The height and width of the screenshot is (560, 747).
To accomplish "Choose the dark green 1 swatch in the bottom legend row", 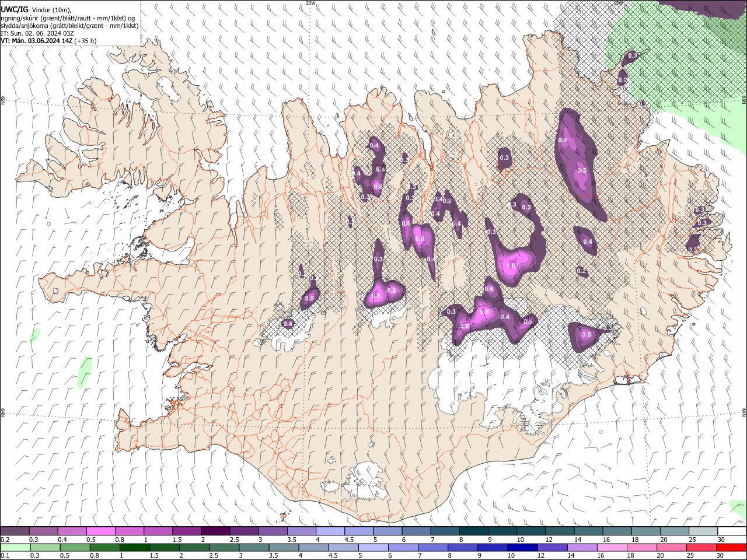I will point(135,548).
